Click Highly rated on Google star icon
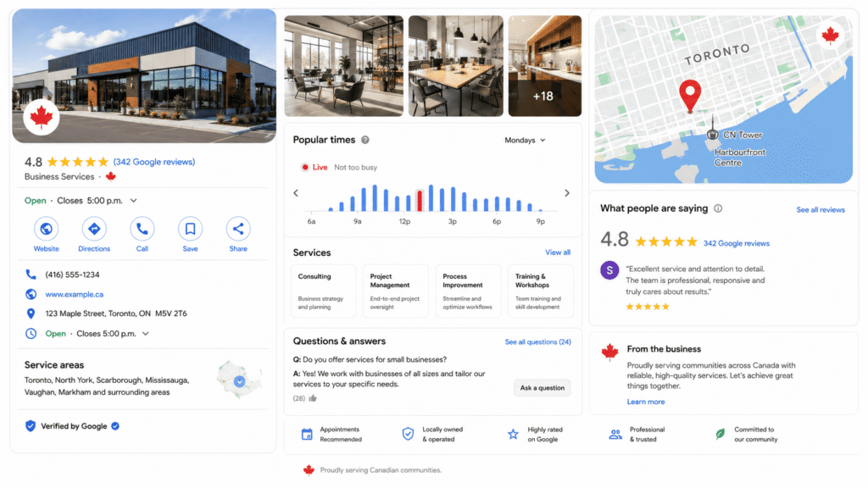 [x=513, y=435]
